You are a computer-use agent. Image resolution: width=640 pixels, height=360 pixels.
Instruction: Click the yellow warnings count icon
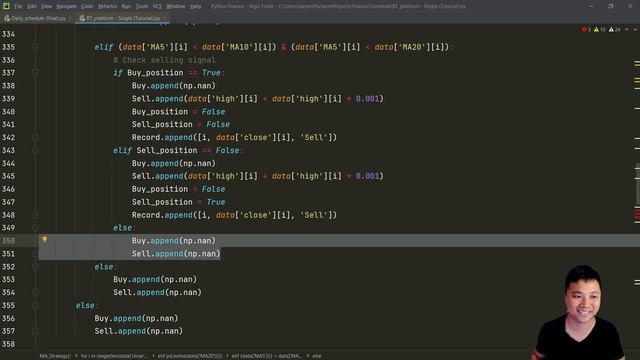click(596, 29)
